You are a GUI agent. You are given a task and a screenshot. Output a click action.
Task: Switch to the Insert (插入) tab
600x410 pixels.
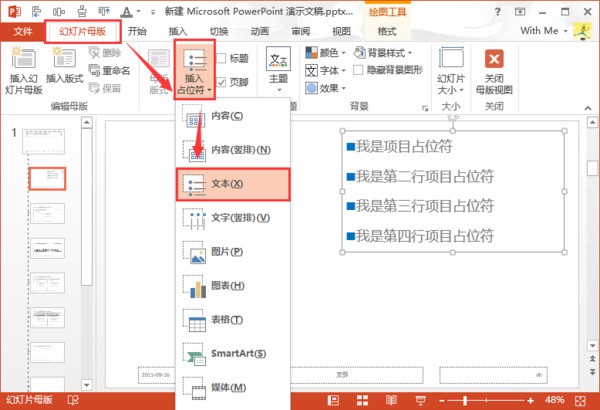tap(178, 31)
